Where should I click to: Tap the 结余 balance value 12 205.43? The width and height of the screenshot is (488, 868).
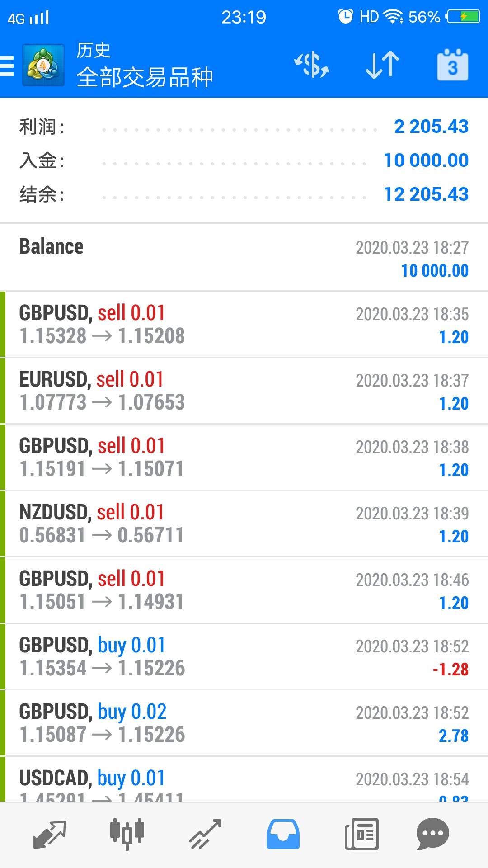point(426,194)
